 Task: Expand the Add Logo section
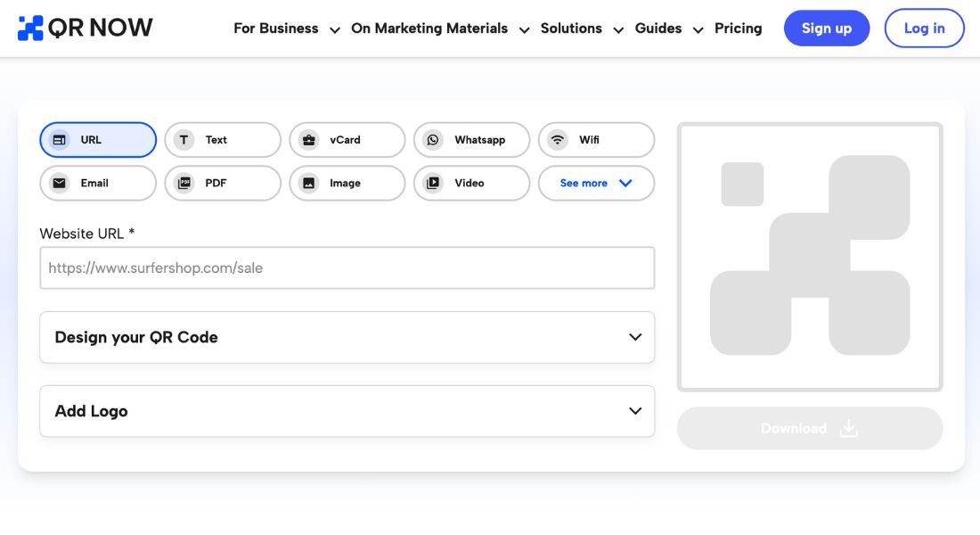[347, 411]
